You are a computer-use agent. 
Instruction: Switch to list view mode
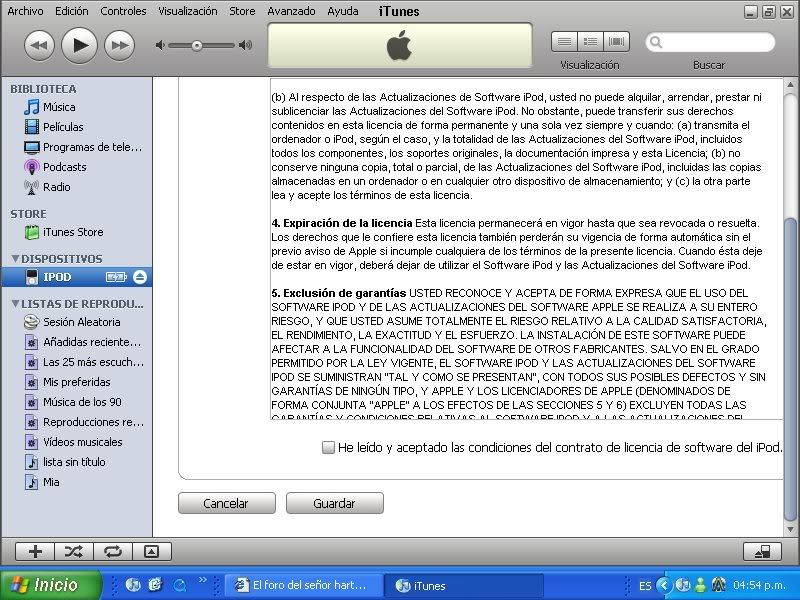point(564,41)
